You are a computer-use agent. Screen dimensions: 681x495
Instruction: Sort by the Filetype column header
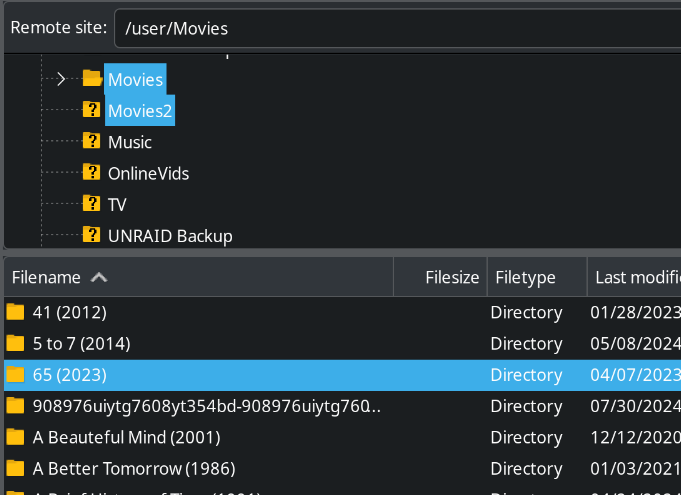pyautogui.click(x=537, y=277)
